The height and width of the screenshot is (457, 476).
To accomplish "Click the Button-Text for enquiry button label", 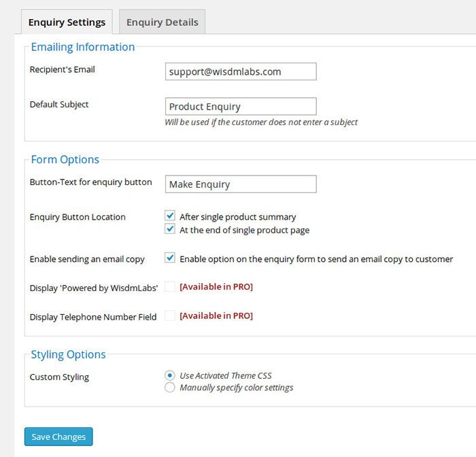I will pyautogui.click(x=90, y=182).
